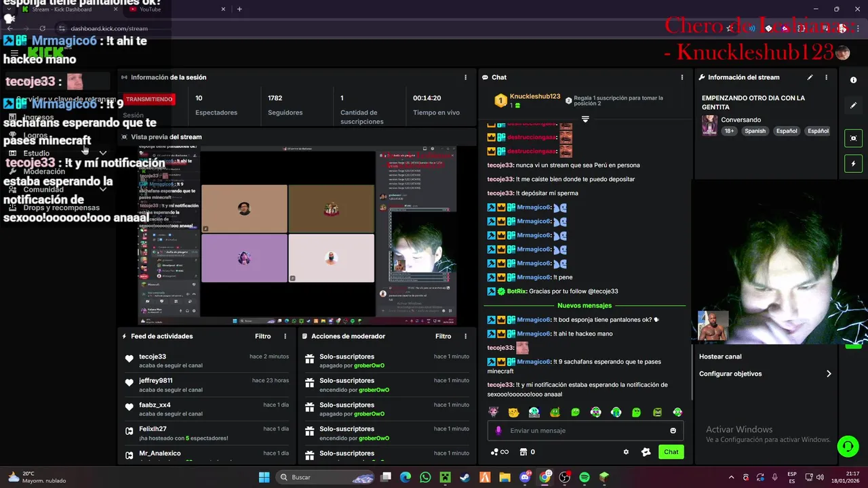Click in the Enviar un mensaje field
Screen dimensions: 868x488
(585, 430)
